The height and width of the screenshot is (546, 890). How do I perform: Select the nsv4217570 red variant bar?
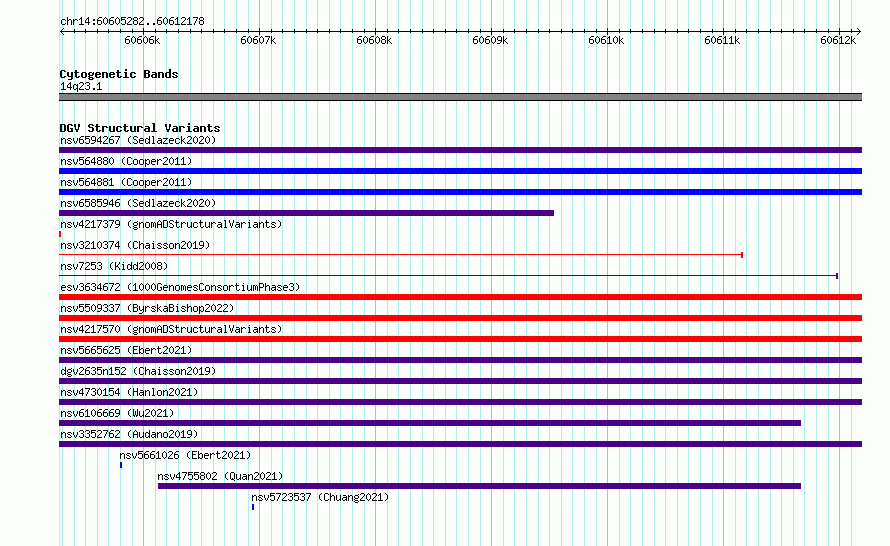click(460, 339)
